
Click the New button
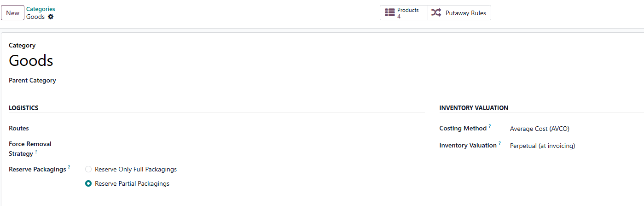(12, 13)
